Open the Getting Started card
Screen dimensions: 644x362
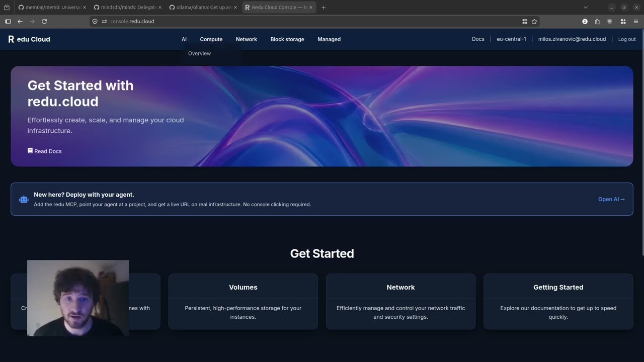pos(558,302)
